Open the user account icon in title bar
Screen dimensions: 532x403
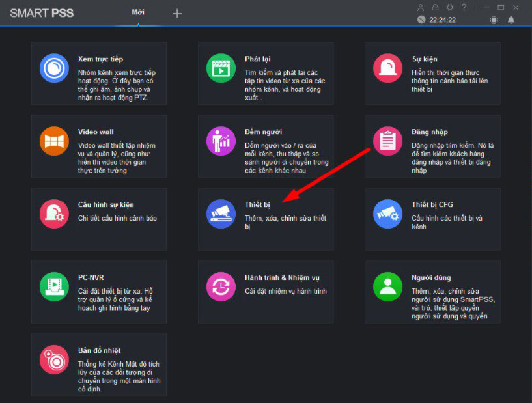(421, 7)
